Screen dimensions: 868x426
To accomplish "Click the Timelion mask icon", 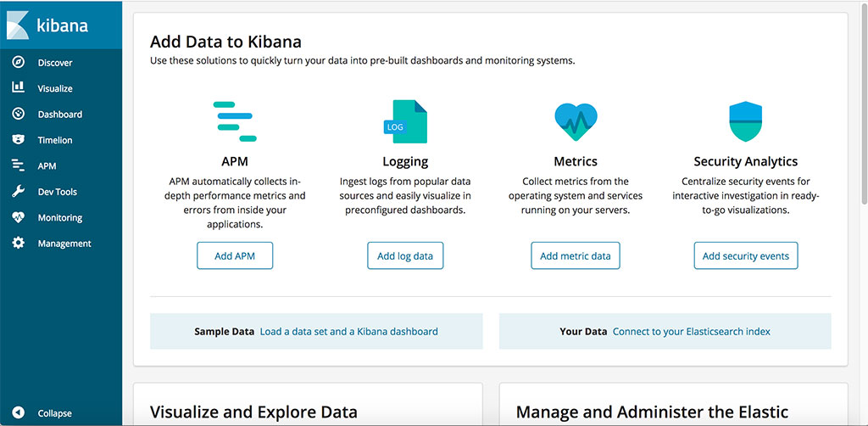I will (19, 140).
